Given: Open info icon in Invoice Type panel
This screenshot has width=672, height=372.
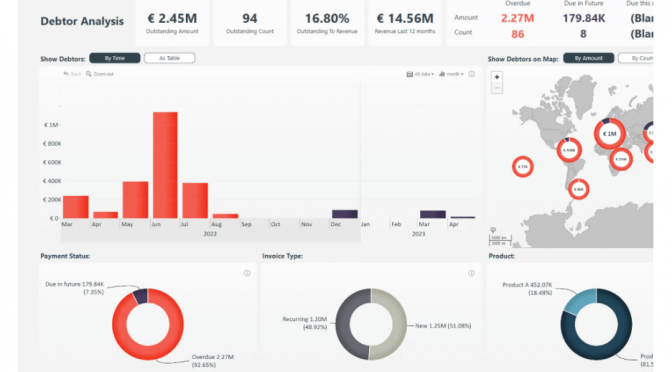Looking at the screenshot, I should point(471,273).
